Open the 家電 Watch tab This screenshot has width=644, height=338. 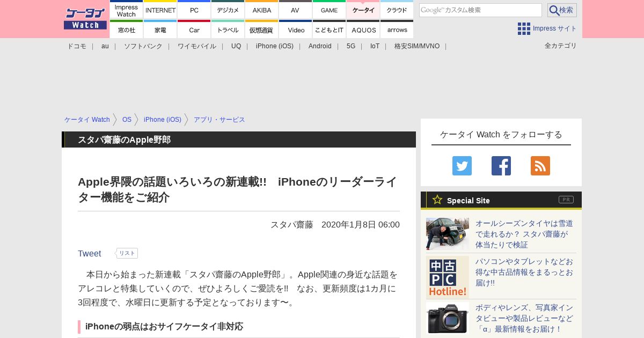160,30
